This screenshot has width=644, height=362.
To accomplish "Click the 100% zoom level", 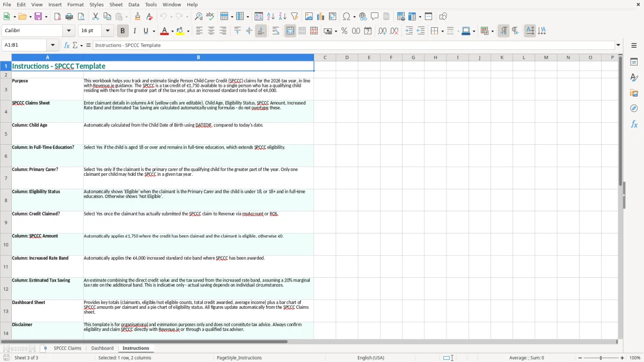I will [635, 358].
